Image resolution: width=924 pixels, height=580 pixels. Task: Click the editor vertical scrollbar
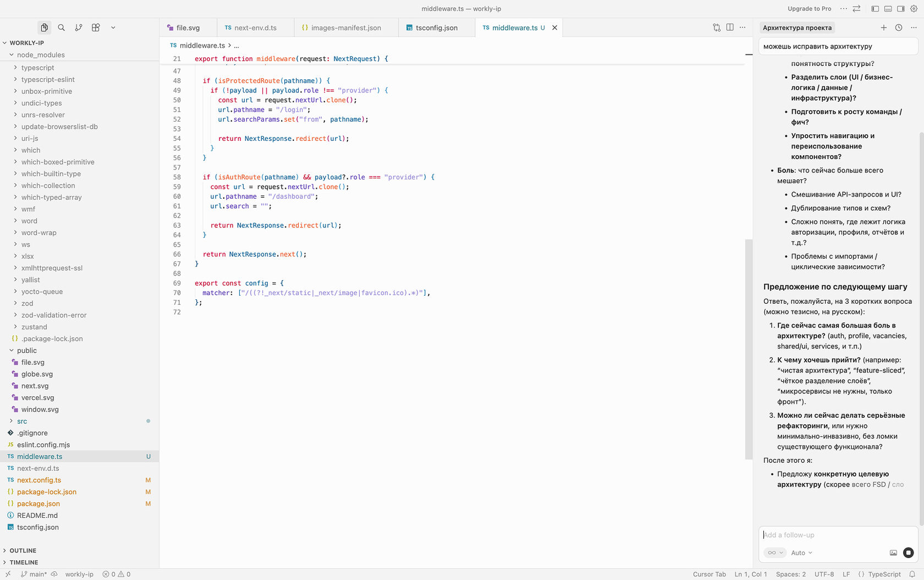(749, 349)
